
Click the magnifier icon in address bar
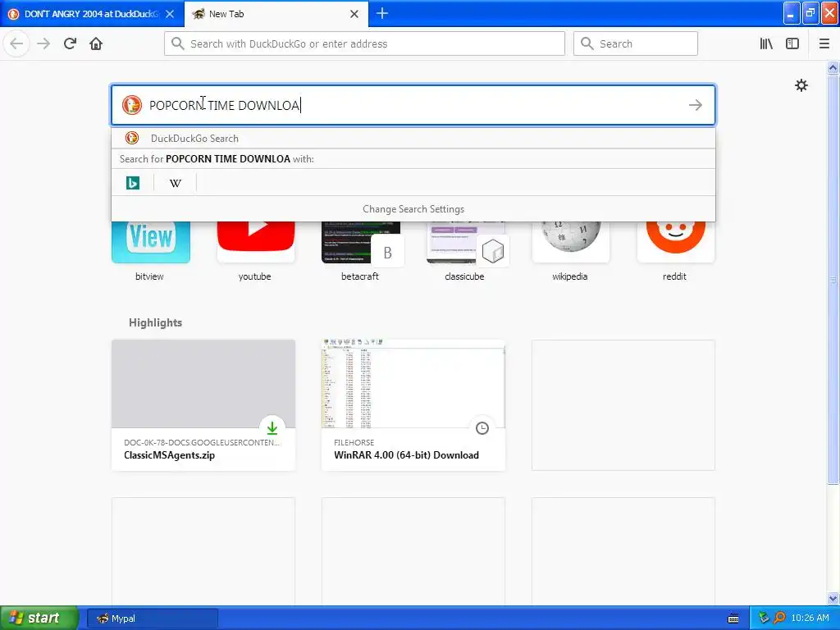coord(178,44)
